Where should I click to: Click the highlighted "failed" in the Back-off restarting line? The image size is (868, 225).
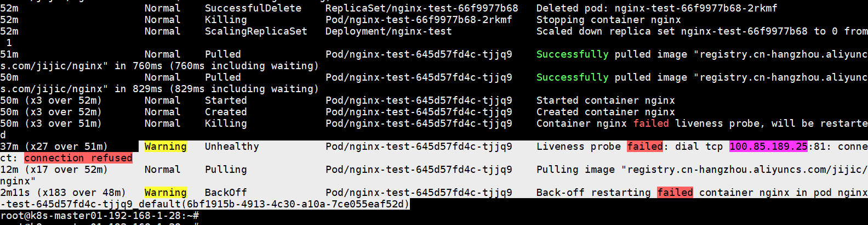tap(675, 193)
